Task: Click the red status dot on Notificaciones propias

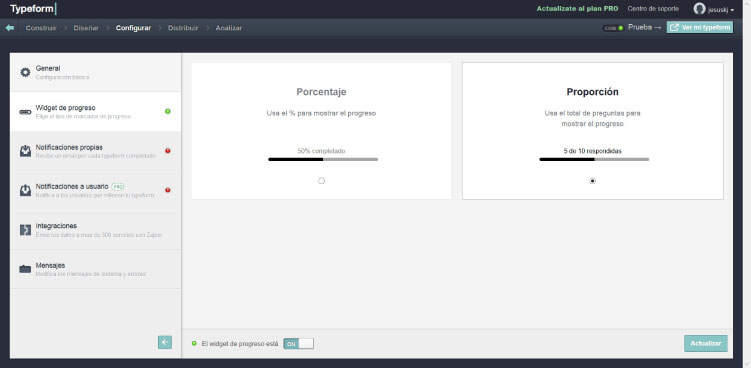Action: (x=168, y=150)
